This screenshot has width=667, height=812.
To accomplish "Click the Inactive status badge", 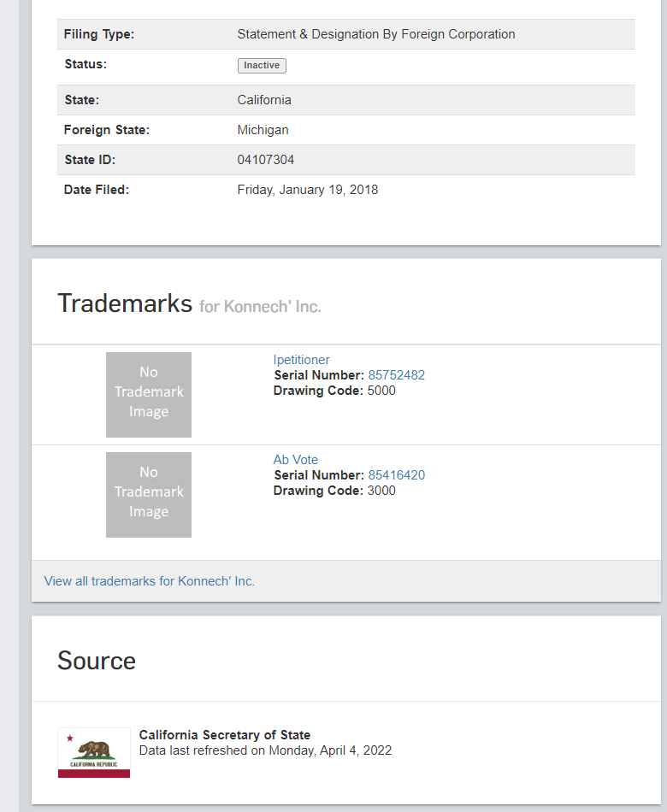I will pyautogui.click(x=262, y=65).
